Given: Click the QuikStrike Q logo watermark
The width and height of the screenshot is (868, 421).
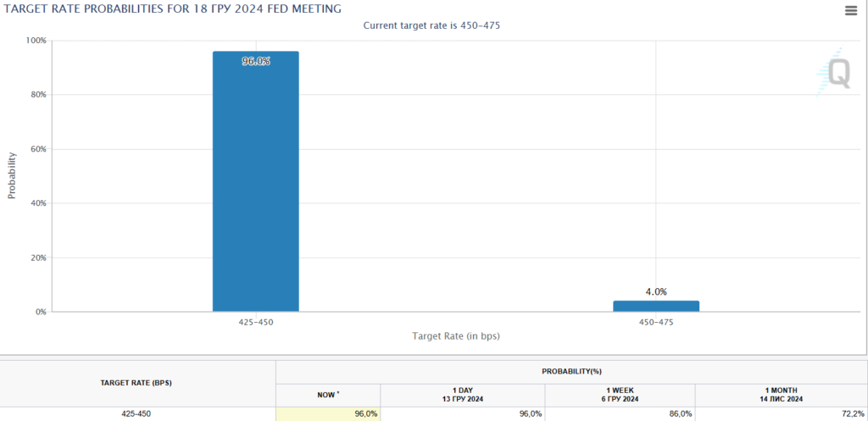Looking at the screenshot, I should coord(834,73).
